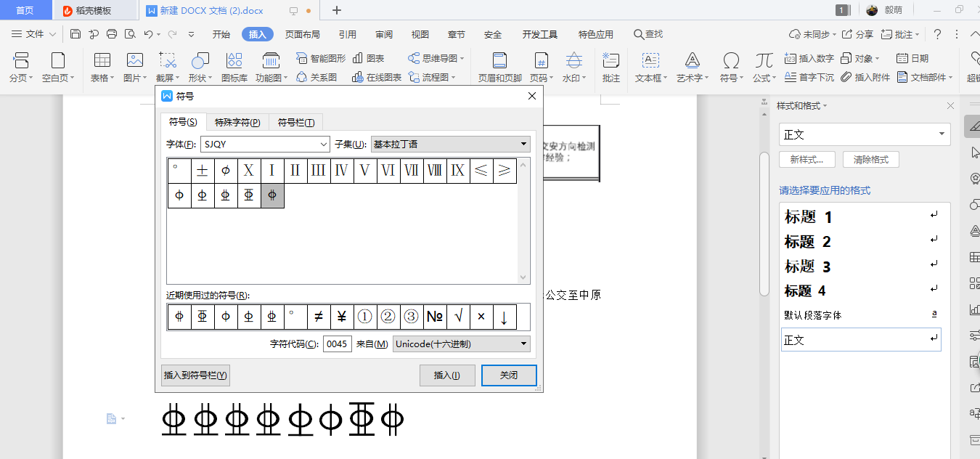980x459 pixels.
Task: Click Insert Attachment (插入附件)
Action: [x=865, y=77]
